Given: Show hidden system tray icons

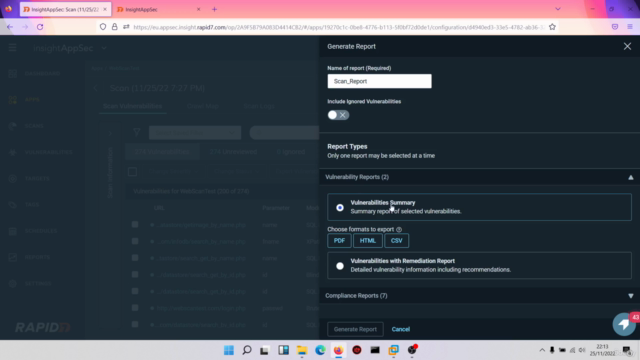Looking at the screenshot, I should 542,350.
